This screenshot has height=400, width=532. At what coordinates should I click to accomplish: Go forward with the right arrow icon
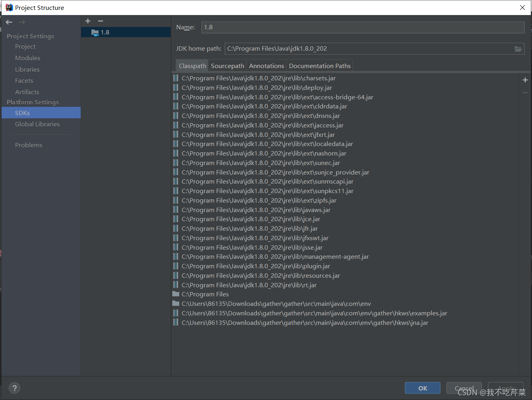click(22, 22)
